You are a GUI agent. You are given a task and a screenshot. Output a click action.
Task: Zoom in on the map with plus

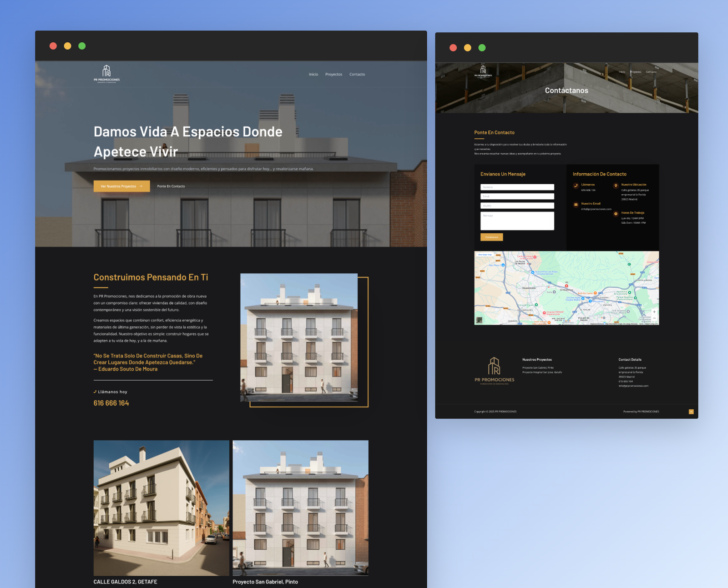tap(654, 312)
